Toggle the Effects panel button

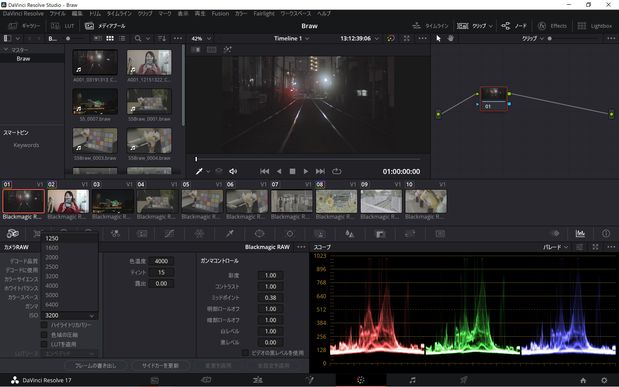point(552,26)
